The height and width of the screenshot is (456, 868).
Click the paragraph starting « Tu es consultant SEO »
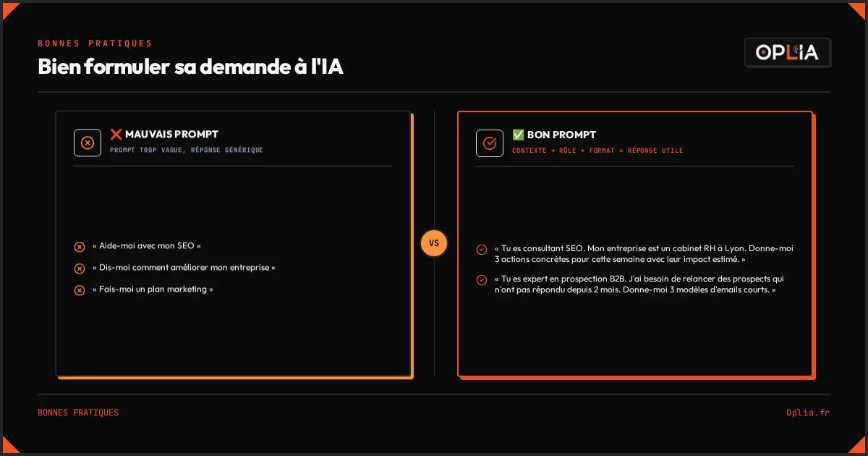[644, 253]
